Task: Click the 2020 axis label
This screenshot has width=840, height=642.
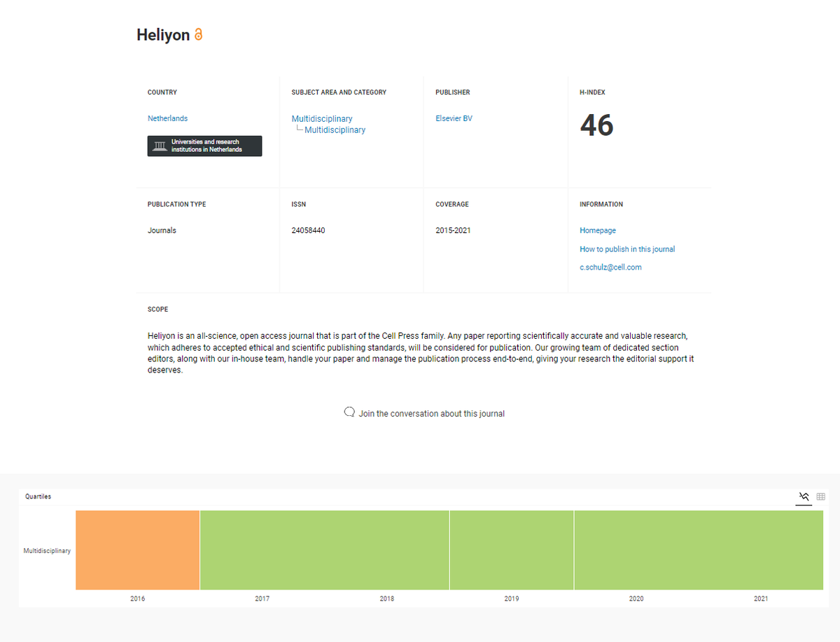Action: coord(636,599)
